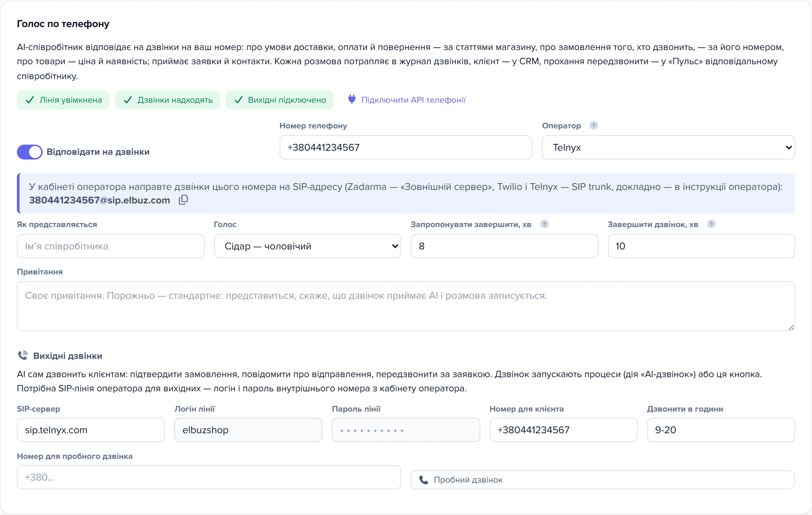The height and width of the screenshot is (515, 812).
Task: Focus the Пароль лінії password field
Action: 406,430
